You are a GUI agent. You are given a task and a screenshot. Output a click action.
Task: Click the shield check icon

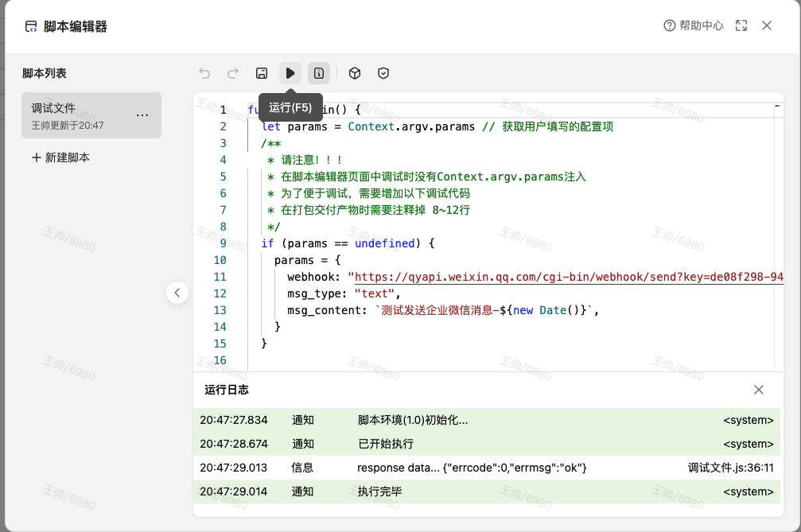click(x=383, y=73)
